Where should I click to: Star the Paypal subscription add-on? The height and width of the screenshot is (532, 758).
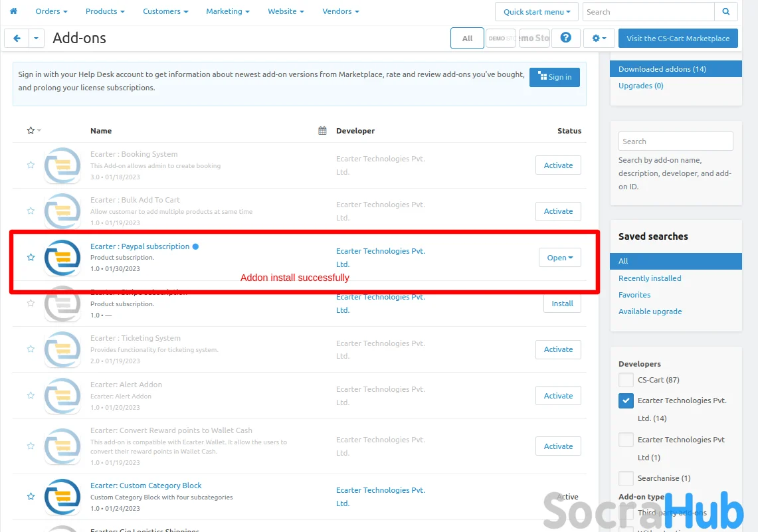coord(31,257)
